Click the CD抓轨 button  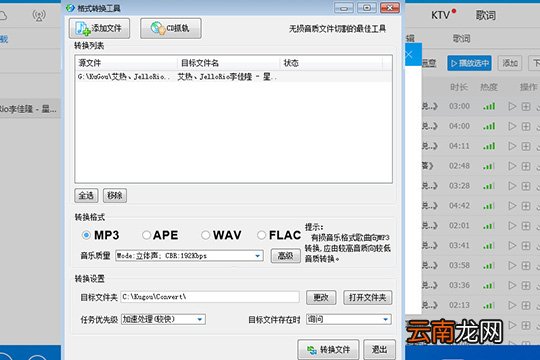[171, 28]
